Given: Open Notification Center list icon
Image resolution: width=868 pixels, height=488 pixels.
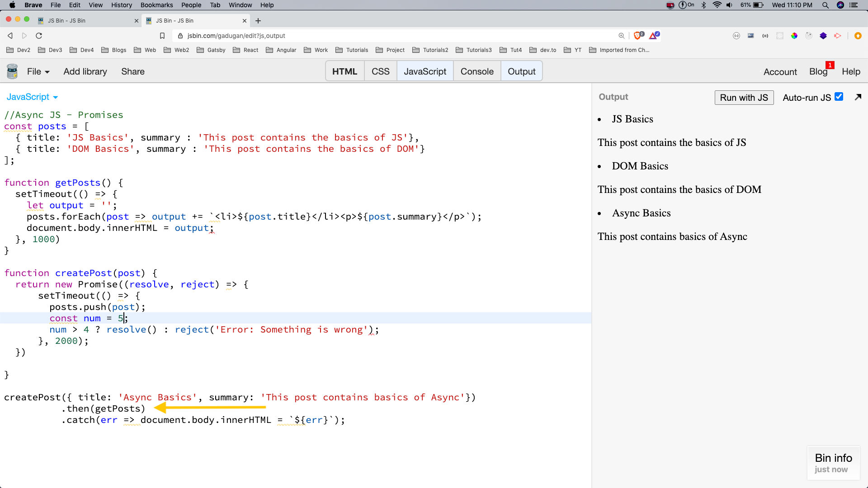Looking at the screenshot, I should click(x=854, y=5).
